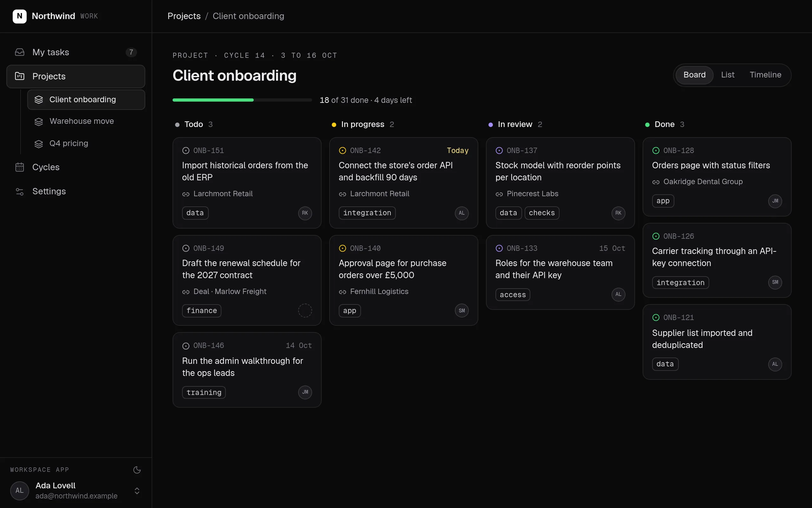Click the 7 badge beside My tasks
The width and height of the screenshot is (812, 508).
click(131, 52)
